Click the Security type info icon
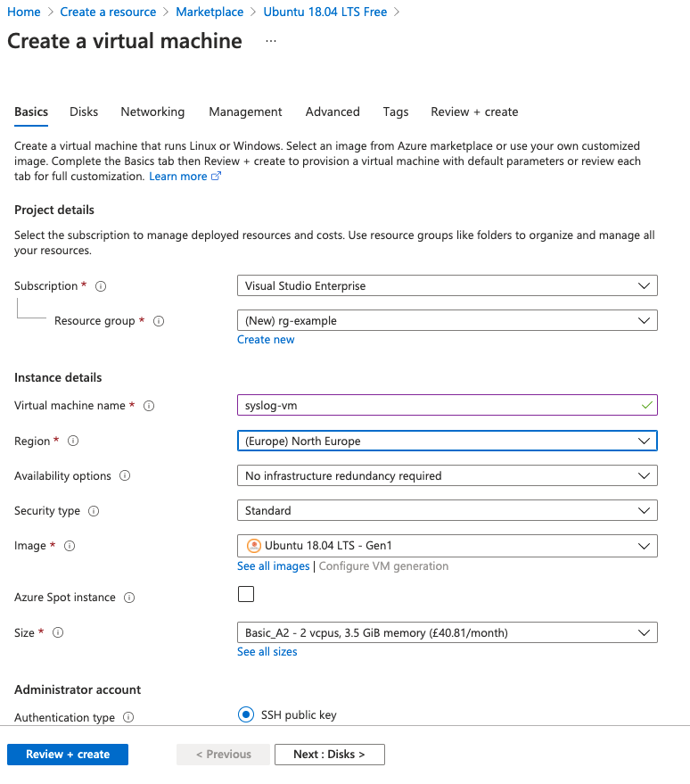This screenshot has height=784, width=690. pos(94,511)
